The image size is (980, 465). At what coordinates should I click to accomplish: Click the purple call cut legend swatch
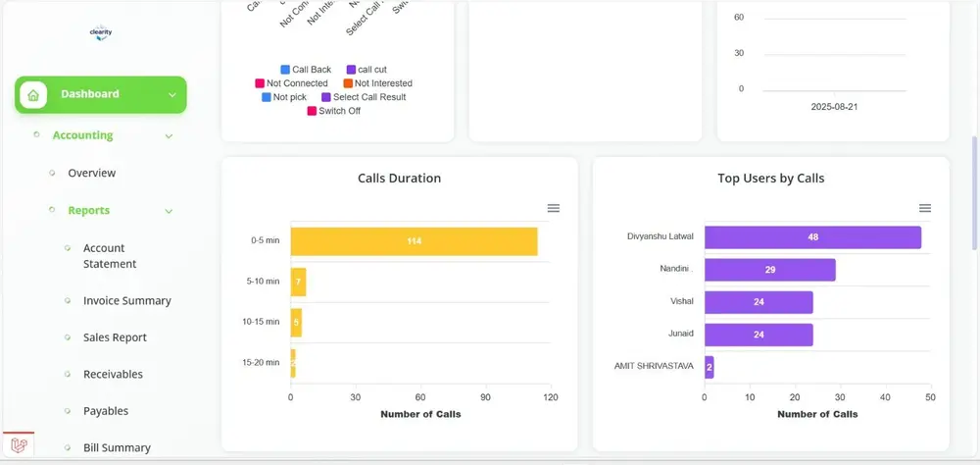coord(351,70)
